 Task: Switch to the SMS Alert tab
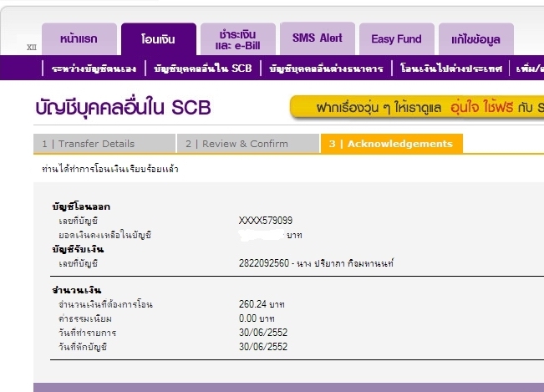coord(318,38)
